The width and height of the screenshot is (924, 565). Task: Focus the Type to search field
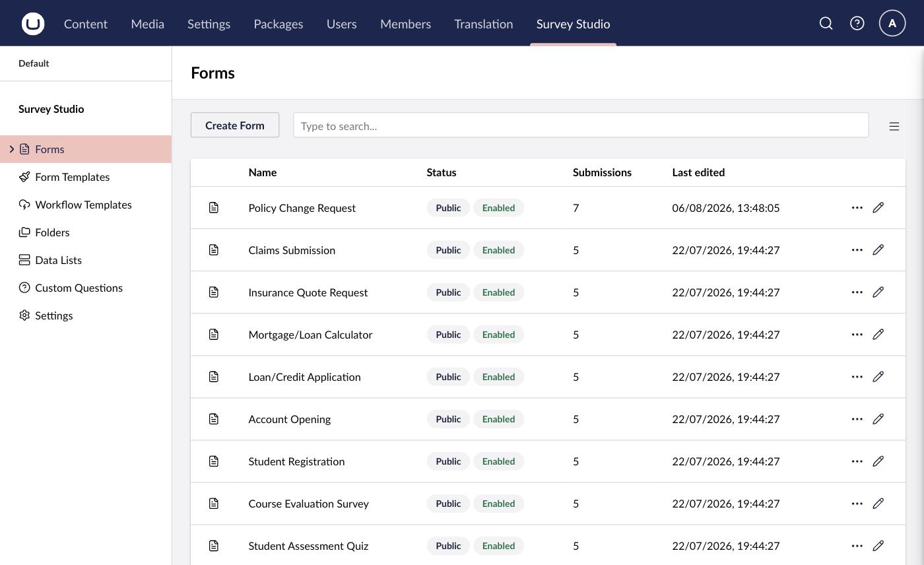tap(581, 125)
